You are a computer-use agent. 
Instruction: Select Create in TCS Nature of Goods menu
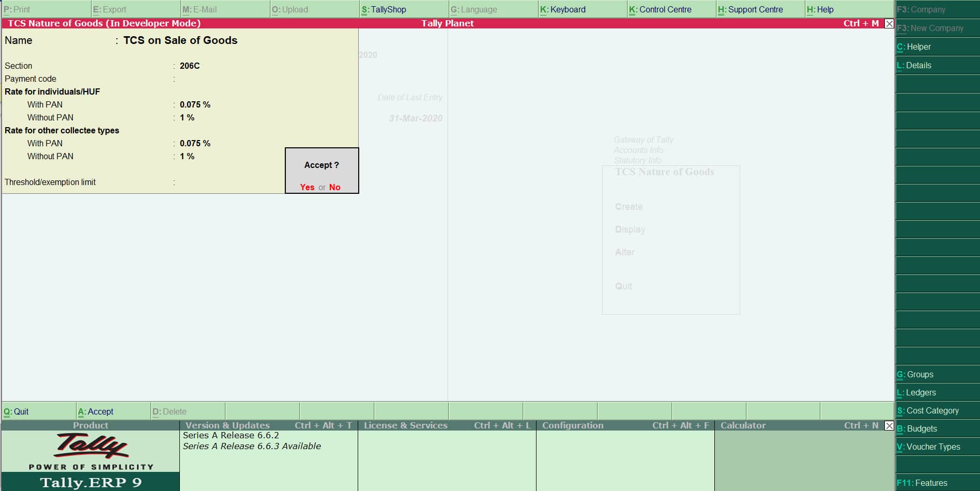click(629, 207)
